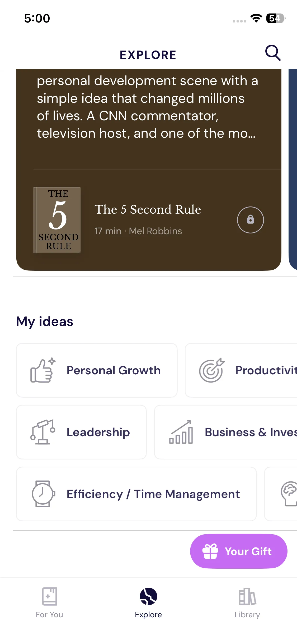Open the Your Gift button
This screenshot has width=297, height=644.
[x=238, y=551]
